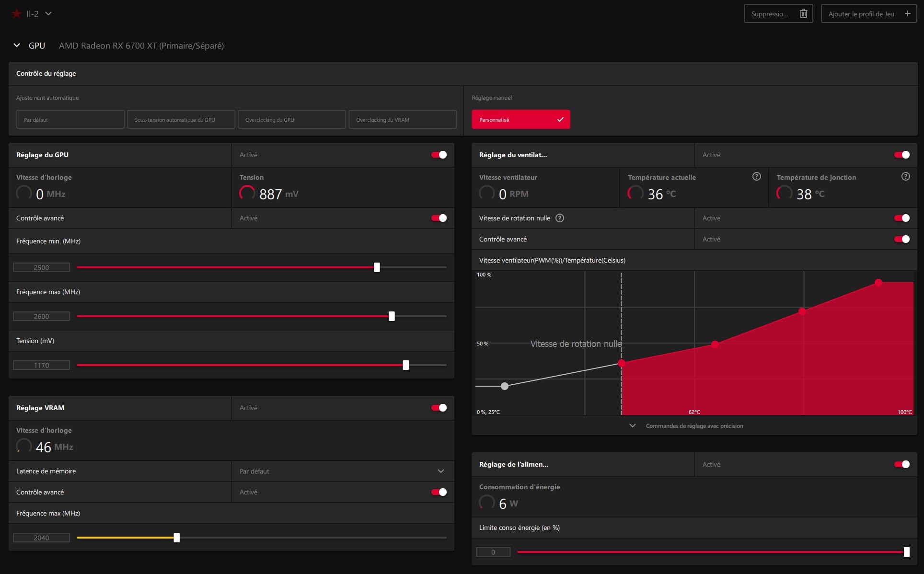Click help icon beside Vitesse de rotation nulle

[x=559, y=218]
